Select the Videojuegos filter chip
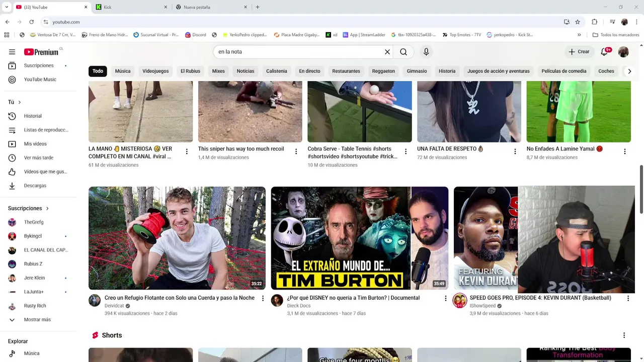 click(155, 71)
